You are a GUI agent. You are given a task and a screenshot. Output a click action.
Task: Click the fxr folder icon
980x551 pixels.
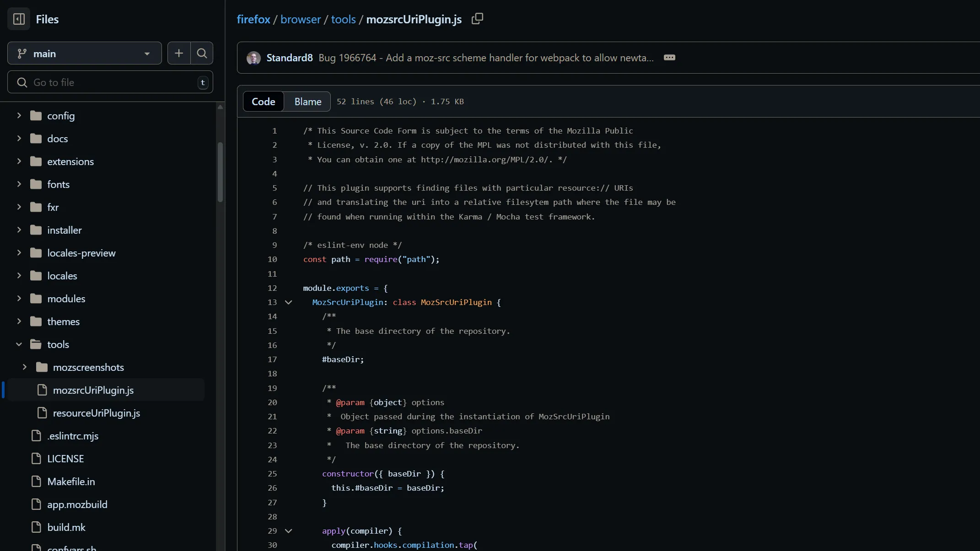(36, 207)
